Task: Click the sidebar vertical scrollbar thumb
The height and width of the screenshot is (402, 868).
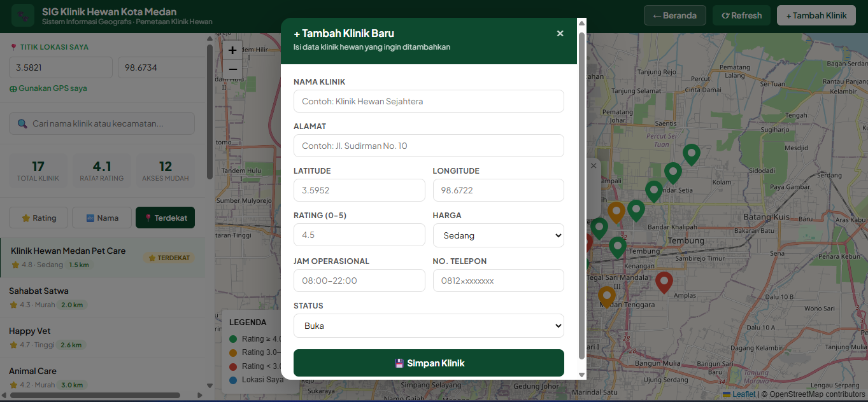Action: point(210,112)
